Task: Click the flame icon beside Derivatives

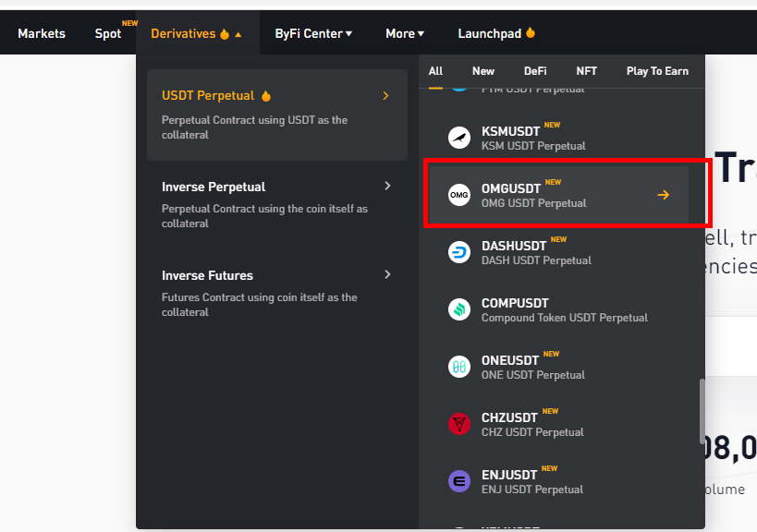Action: click(225, 34)
